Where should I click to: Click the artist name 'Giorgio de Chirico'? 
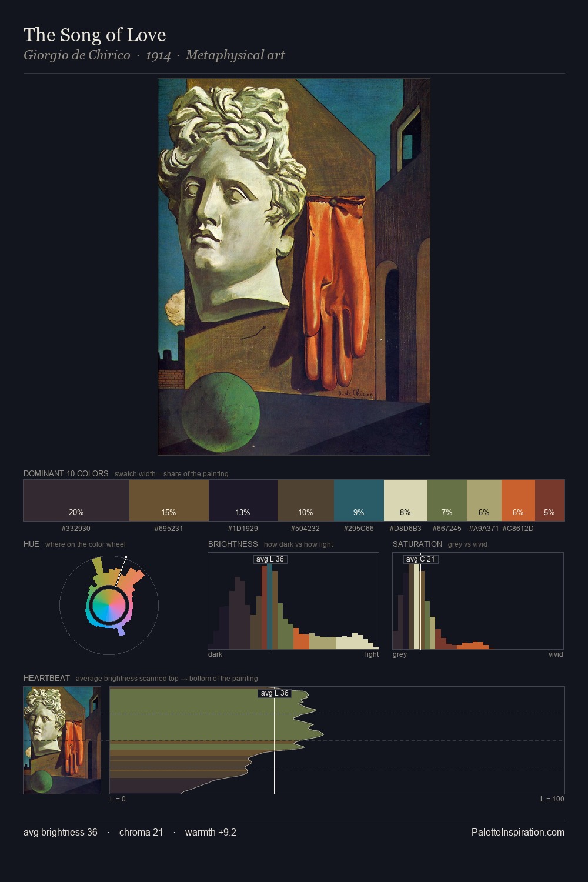tap(77, 55)
